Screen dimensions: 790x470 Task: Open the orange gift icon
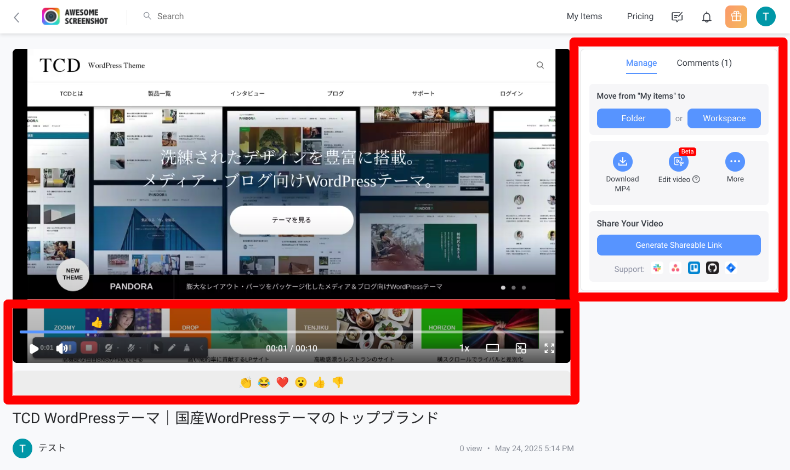736,17
